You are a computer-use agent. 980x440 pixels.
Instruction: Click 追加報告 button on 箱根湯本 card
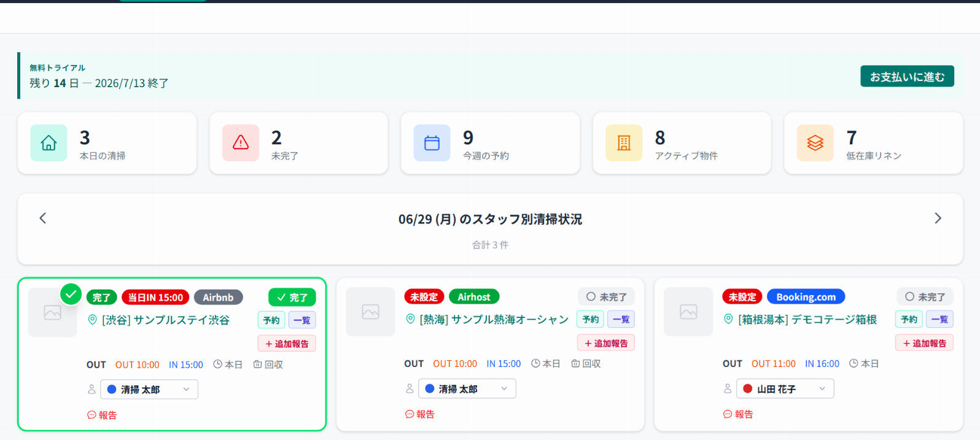[x=924, y=343]
